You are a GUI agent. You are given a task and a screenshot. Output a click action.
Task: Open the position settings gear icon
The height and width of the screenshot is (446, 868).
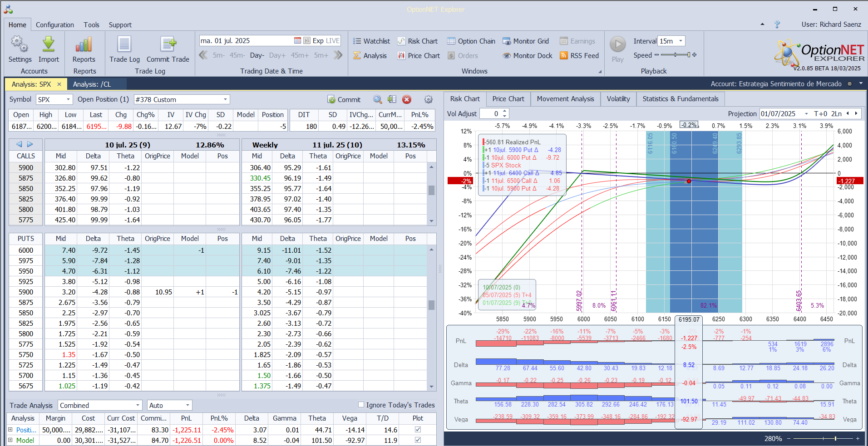click(428, 99)
